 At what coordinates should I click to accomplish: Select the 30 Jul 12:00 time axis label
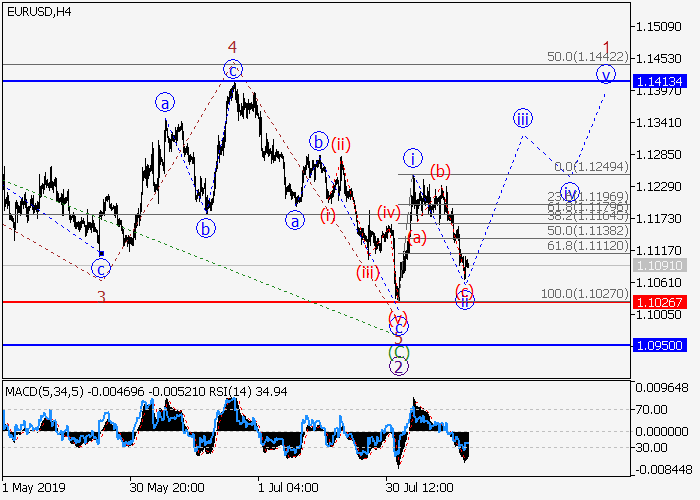(420, 487)
